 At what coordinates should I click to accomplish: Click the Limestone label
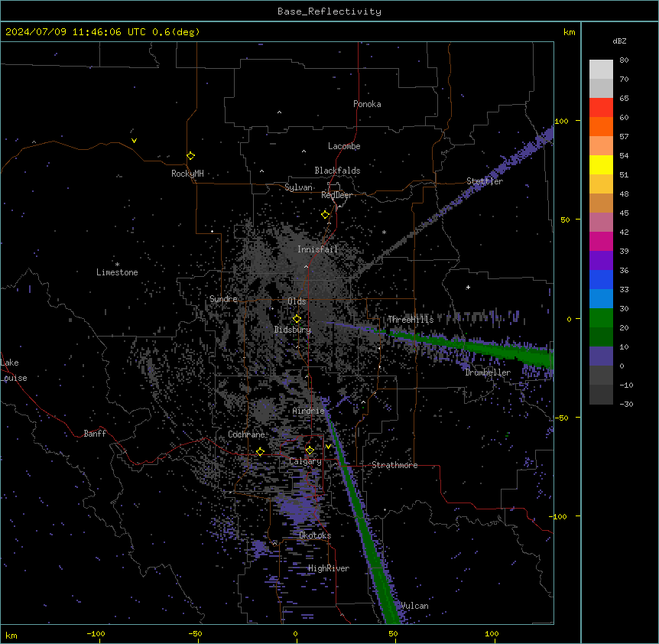point(117,272)
